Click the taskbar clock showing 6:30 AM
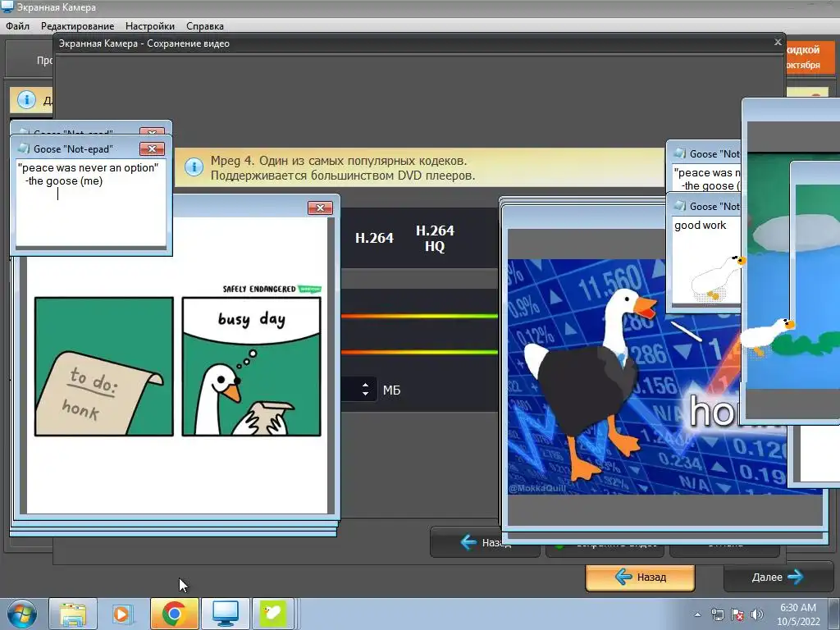The height and width of the screenshot is (630, 840). click(x=798, y=614)
